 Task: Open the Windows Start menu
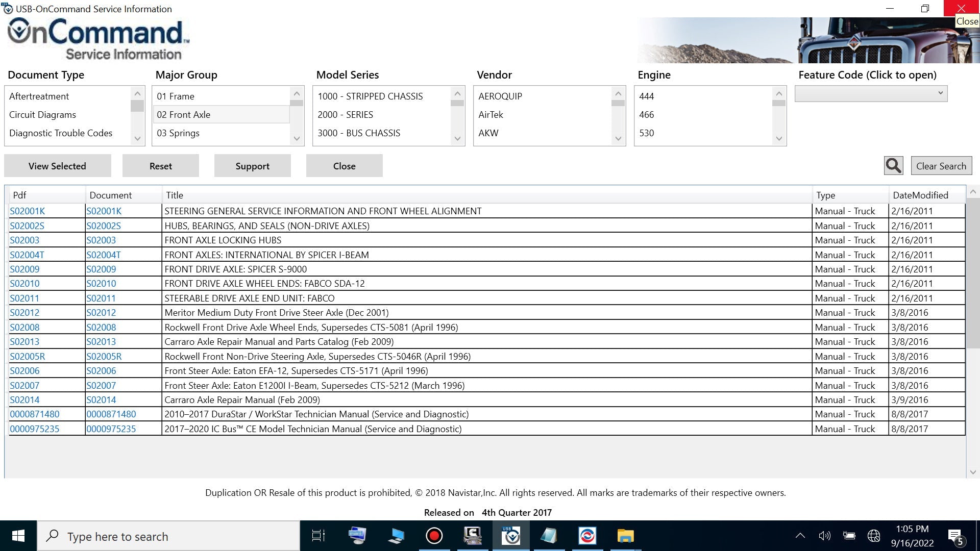coord(18,536)
